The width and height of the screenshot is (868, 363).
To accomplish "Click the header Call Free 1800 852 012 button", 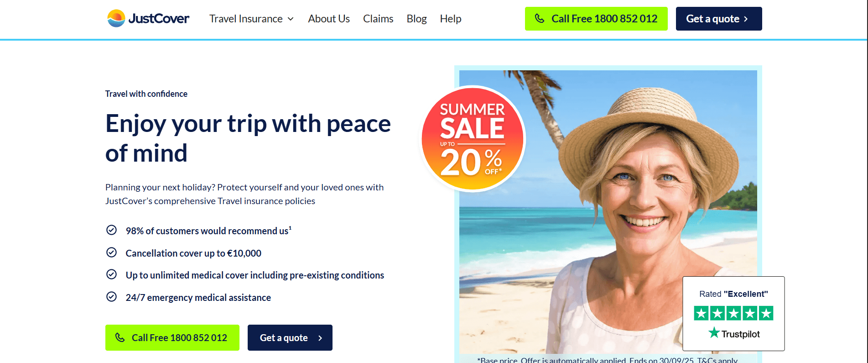I will (x=596, y=19).
